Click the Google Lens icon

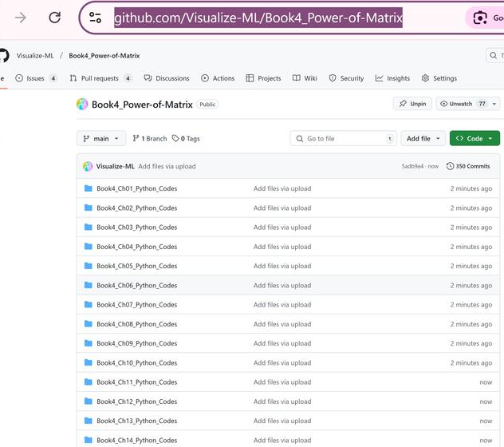[x=480, y=18]
